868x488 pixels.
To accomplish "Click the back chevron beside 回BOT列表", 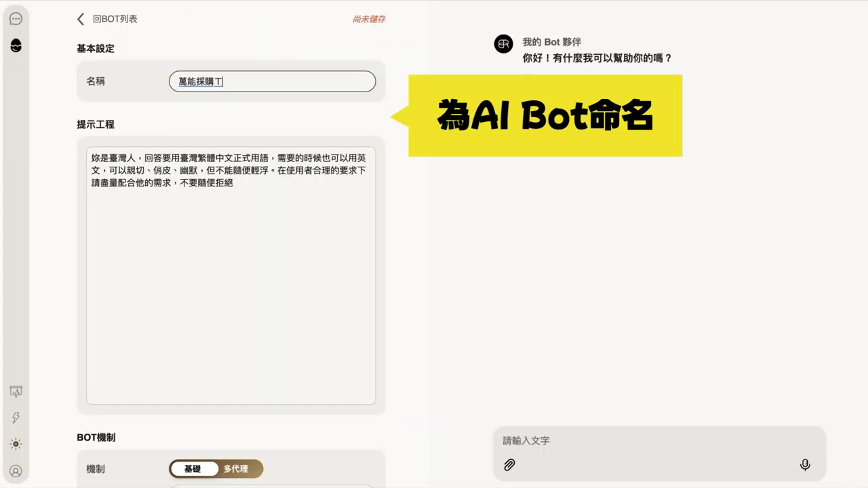I will tap(81, 19).
